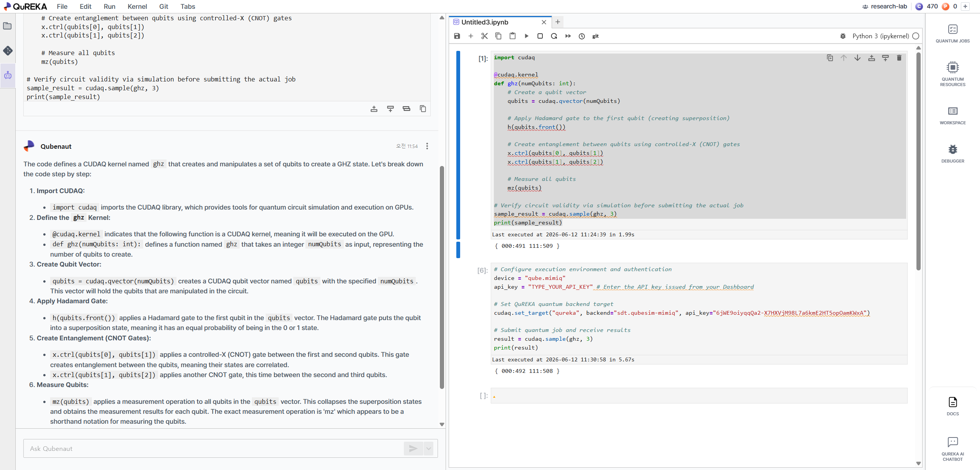This screenshot has height=470, width=980.
Task: Send the message to Qubenaut
Action: click(x=413, y=449)
